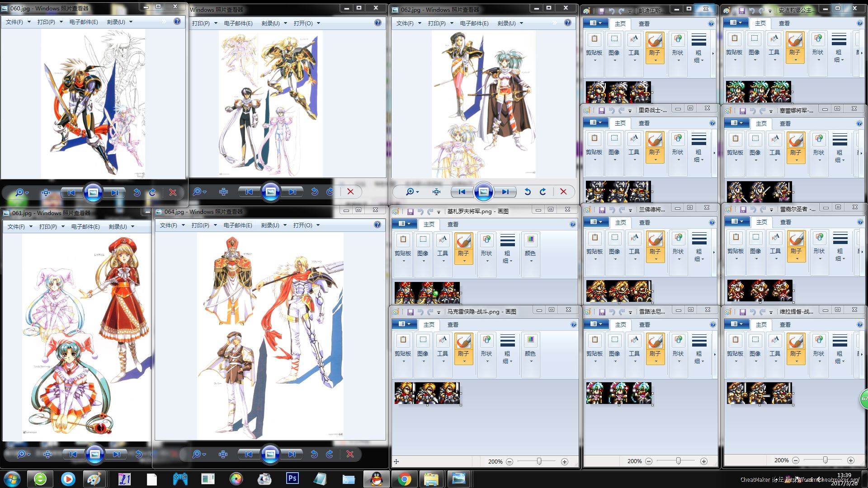This screenshot has width=868, height=488.
Task: Zoom in with plus button in 维拉提督 Paint
Action: (x=850, y=460)
